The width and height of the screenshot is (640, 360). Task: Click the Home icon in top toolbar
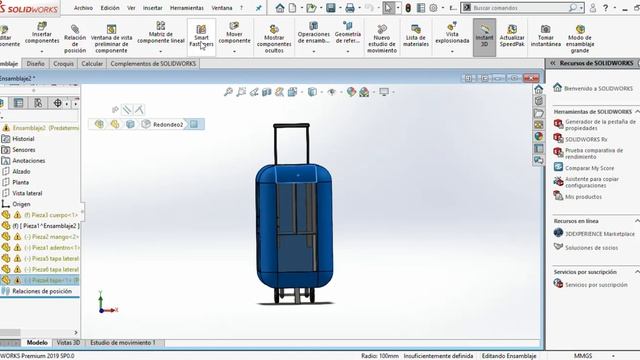[280, 8]
